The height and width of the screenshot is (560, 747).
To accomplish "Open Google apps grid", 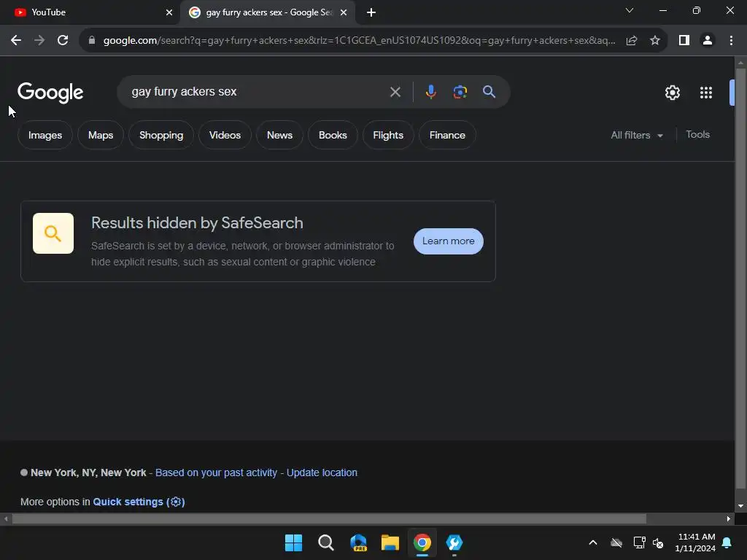I will point(706,93).
